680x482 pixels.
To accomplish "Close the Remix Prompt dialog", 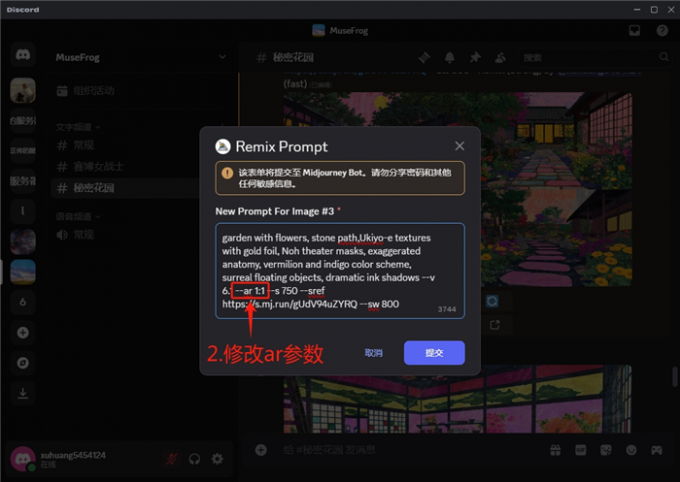I will 459,146.
